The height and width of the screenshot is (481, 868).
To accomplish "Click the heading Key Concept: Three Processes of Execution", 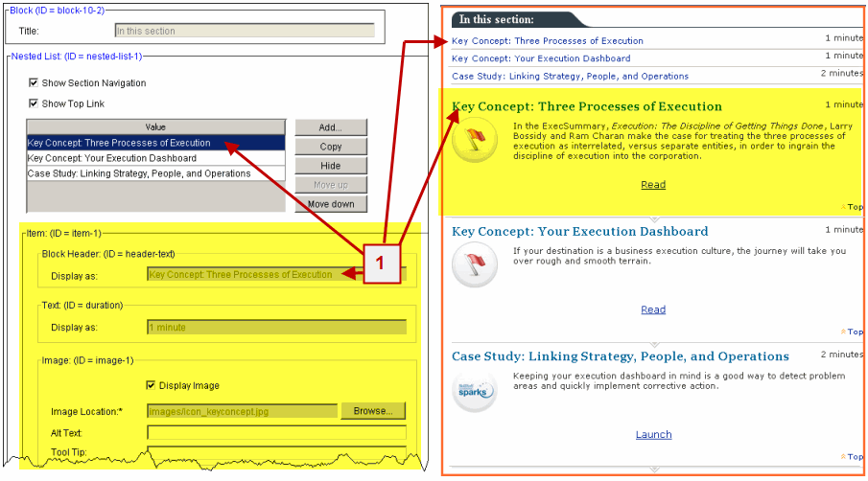I will click(587, 106).
